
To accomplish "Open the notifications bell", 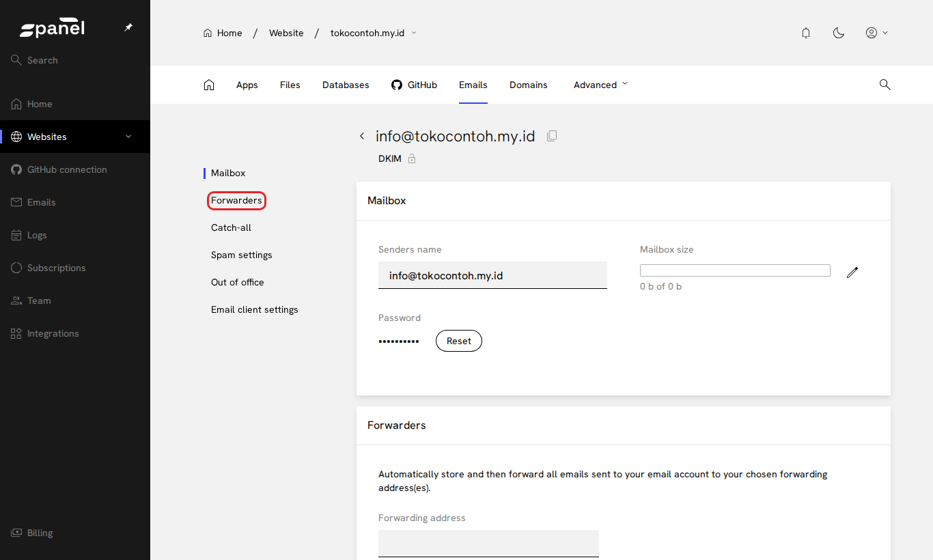I will point(806,33).
